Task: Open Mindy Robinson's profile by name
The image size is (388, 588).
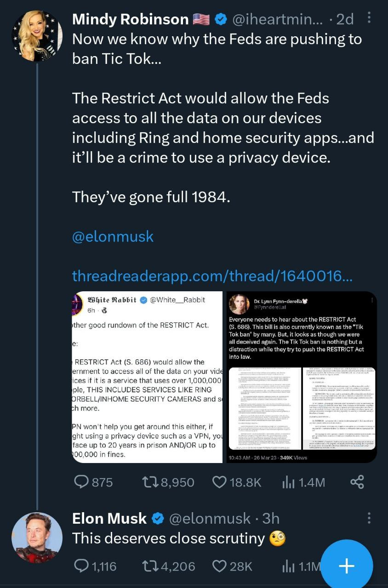Action: pyautogui.click(x=131, y=19)
